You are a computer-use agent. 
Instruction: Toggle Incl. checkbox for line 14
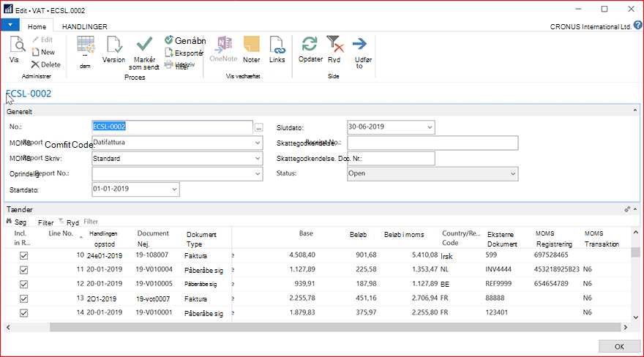(24, 313)
